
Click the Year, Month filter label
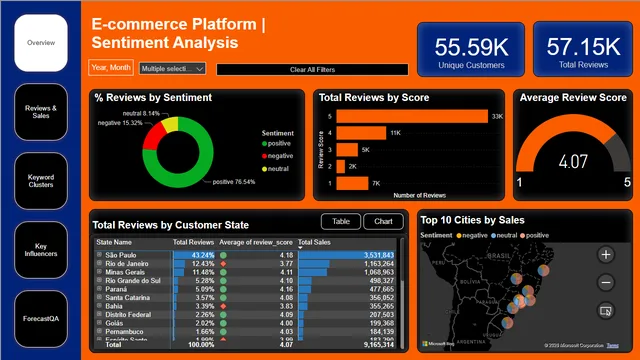coord(111,67)
